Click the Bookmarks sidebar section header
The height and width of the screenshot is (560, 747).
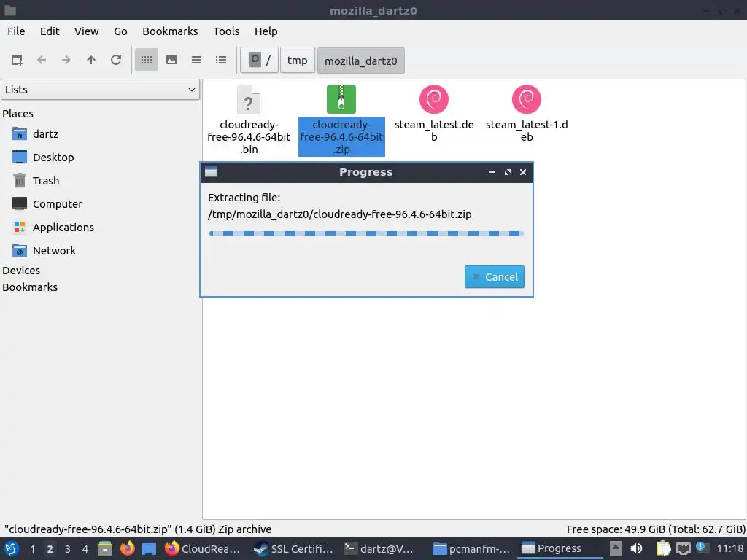pos(29,287)
